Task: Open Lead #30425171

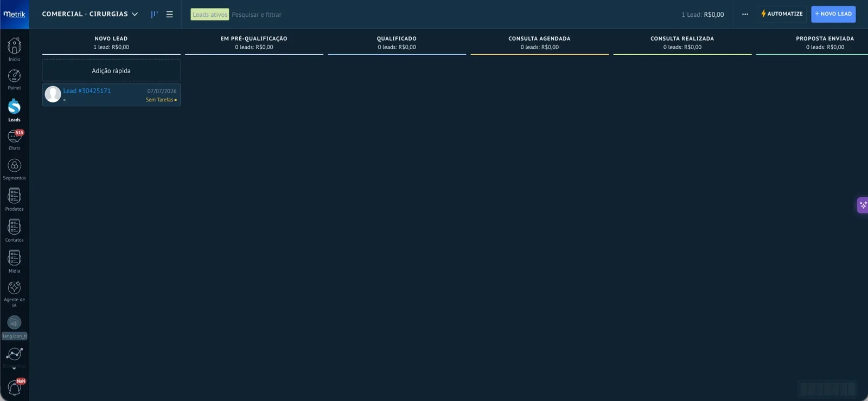Action: pos(87,91)
